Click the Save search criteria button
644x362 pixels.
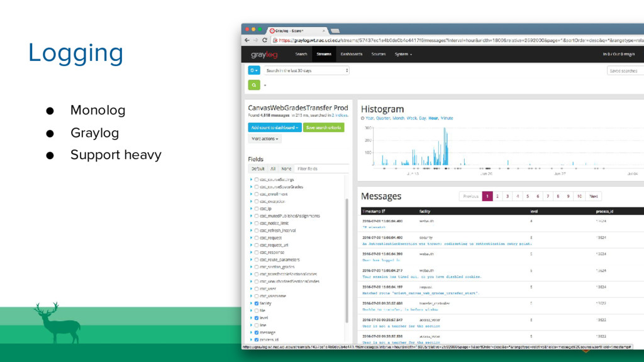[324, 128]
